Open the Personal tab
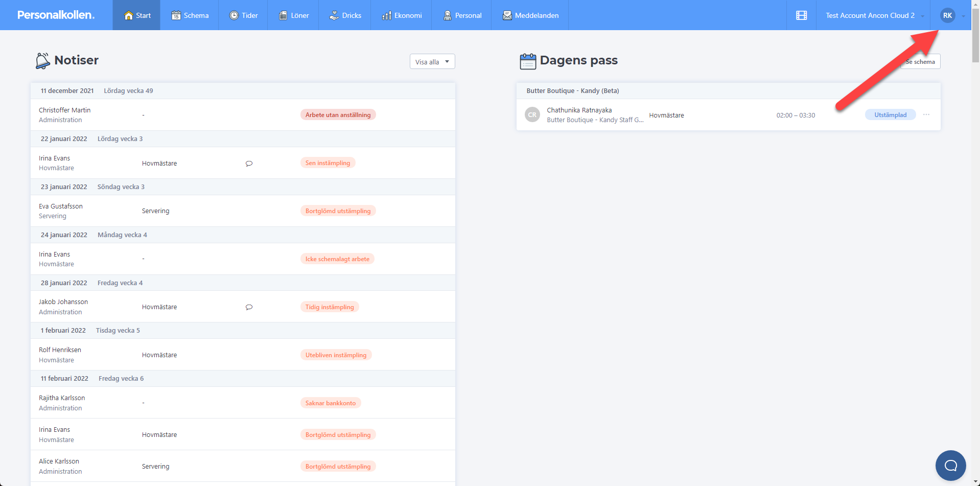 [462, 15]
